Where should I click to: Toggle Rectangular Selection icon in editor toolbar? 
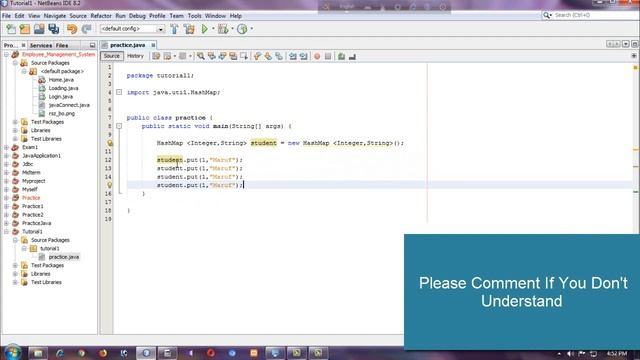(244, 56)
